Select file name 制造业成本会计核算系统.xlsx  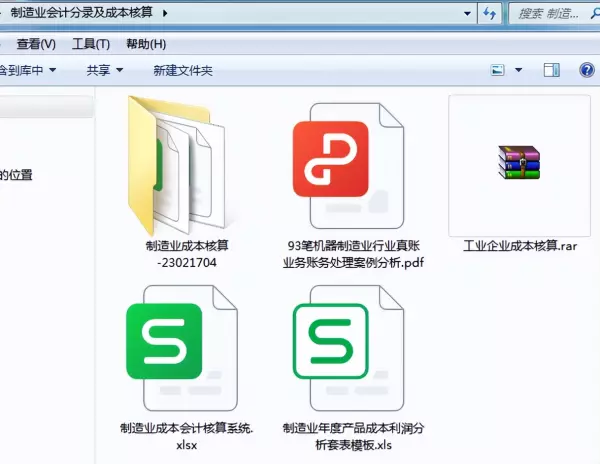pos(187,436)
